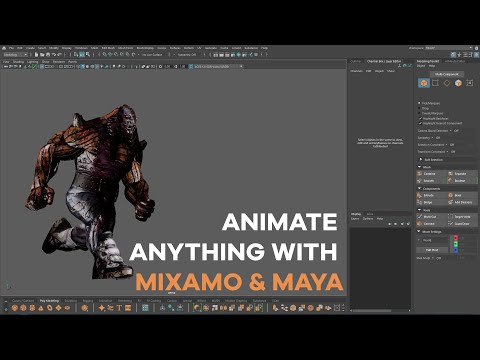This screenshot has height=360, width=480.
Task: Open the Workspace dropdown
Action: click(448, 48)
